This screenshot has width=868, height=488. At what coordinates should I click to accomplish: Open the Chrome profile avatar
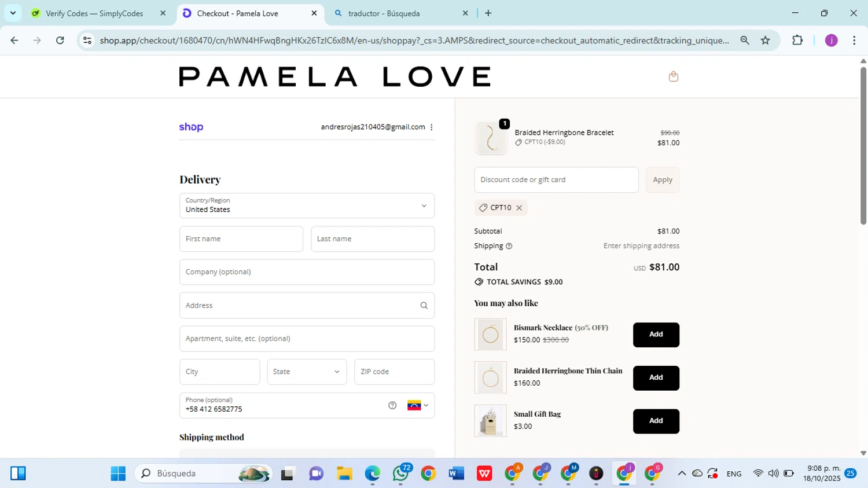tap(832, 41)
